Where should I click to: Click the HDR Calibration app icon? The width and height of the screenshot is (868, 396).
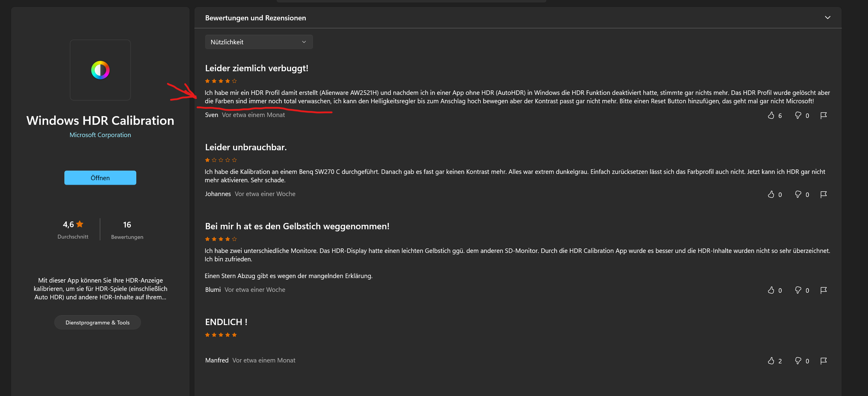pyautogui.click(x=100, y=70)
